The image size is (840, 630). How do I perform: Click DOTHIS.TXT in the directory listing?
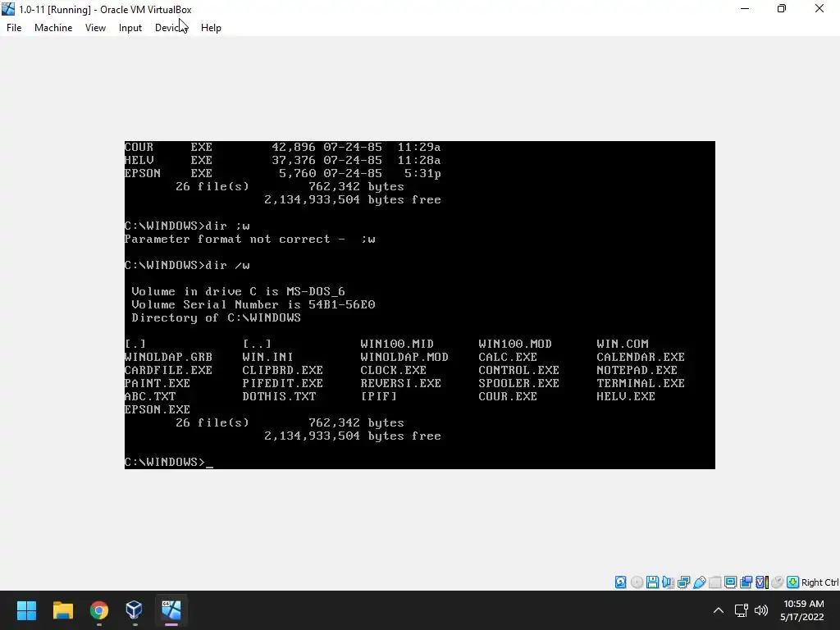[279, 396]
